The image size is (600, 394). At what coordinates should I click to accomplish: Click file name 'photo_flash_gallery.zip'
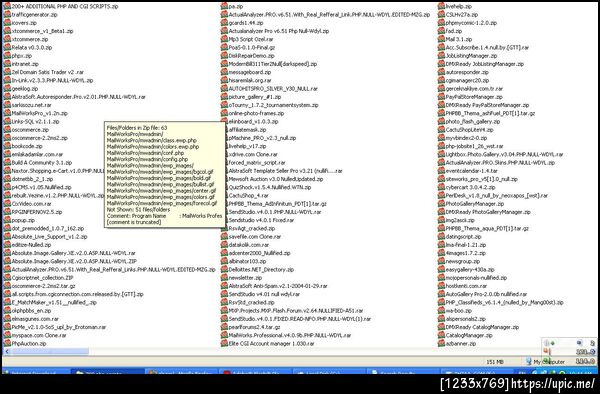pyautogui.click(x=473, y=122)
